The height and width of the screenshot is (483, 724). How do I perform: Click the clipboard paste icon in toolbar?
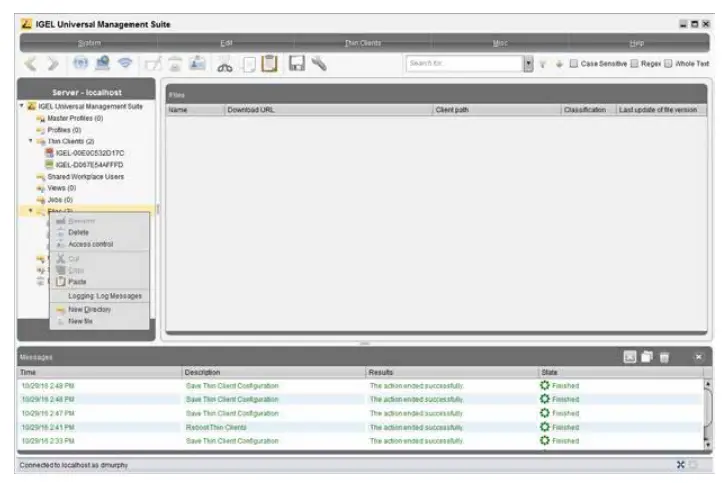(x=270, y=63)
